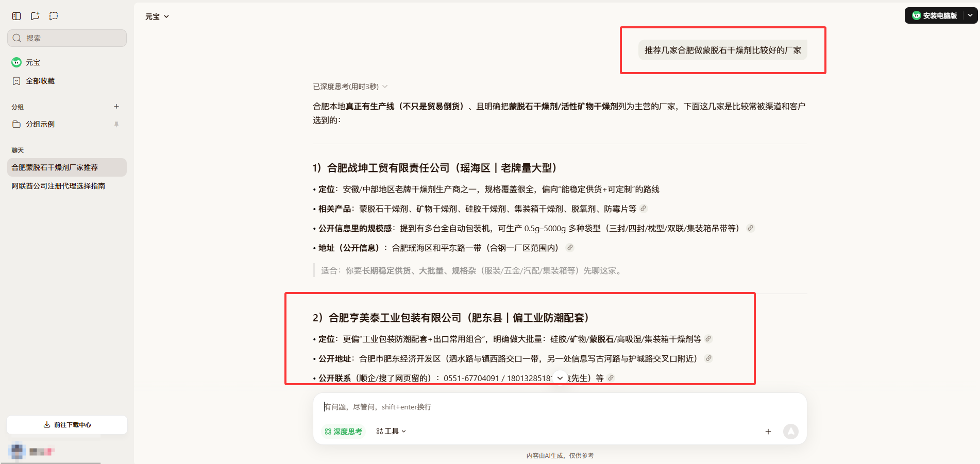The image size is (980, 464).
Task: Open the source link after 地址(公开信息) line
Action: point(570,248)
